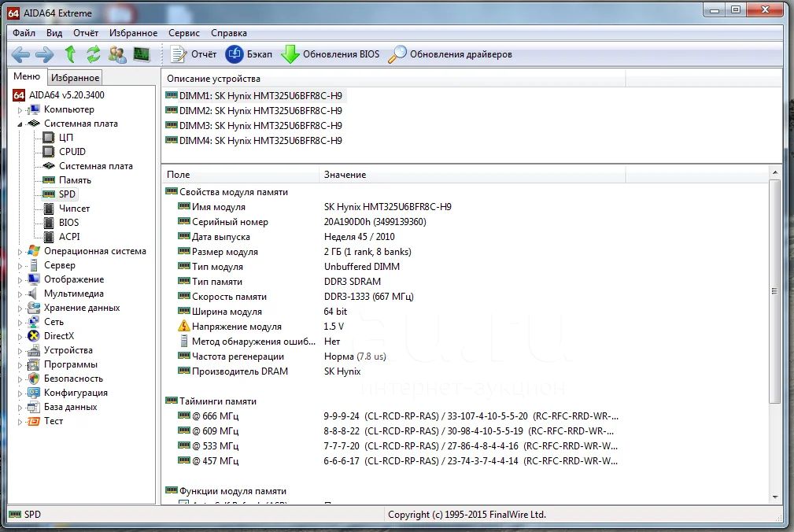This screenshot has height=532, width=794.
Task: Open the green monitor graph toolbar icon
Action: [142, 54]
